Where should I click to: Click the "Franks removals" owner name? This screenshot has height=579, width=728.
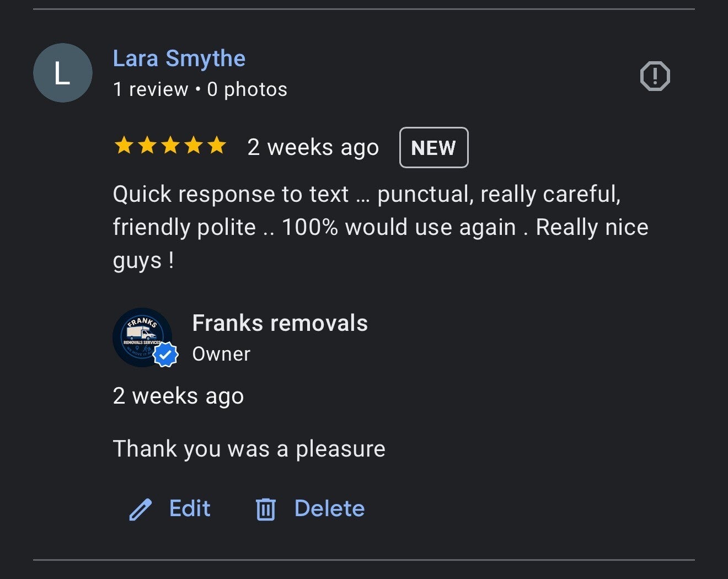tap(280, 323)
